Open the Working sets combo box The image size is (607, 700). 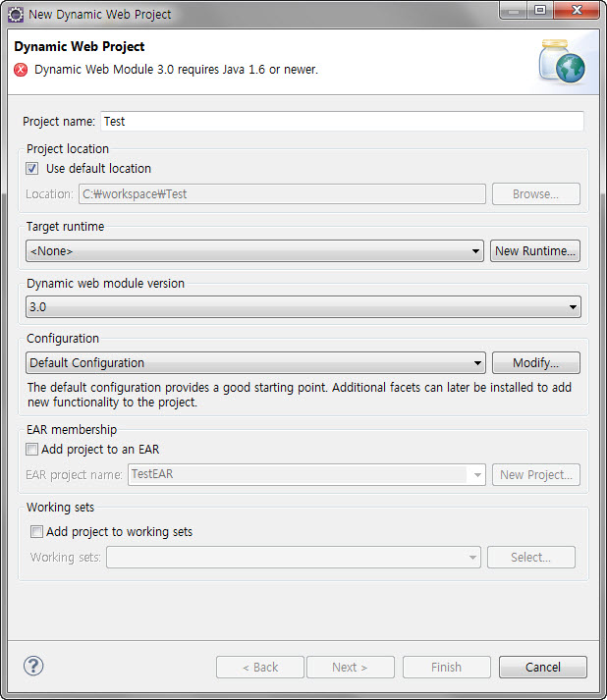(294, 557)
